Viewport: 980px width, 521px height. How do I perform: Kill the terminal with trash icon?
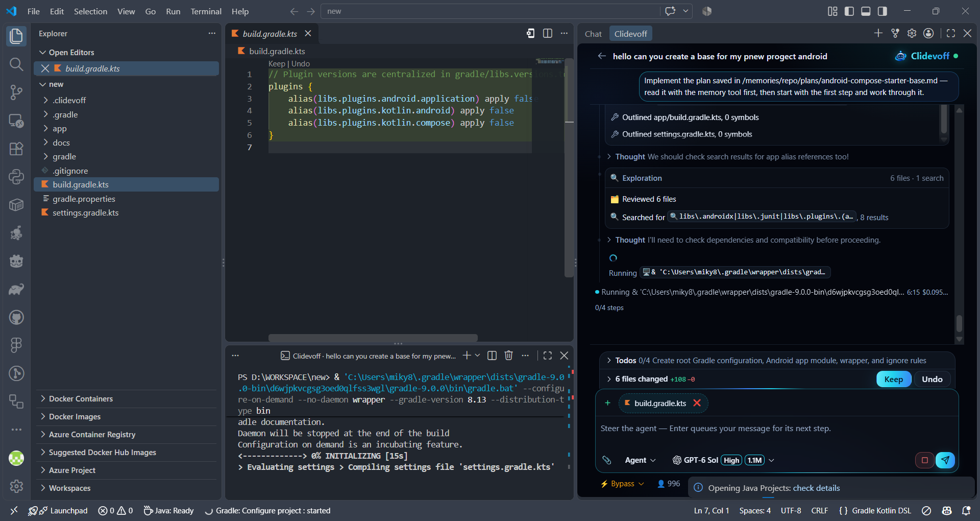[x=508, y=356]
